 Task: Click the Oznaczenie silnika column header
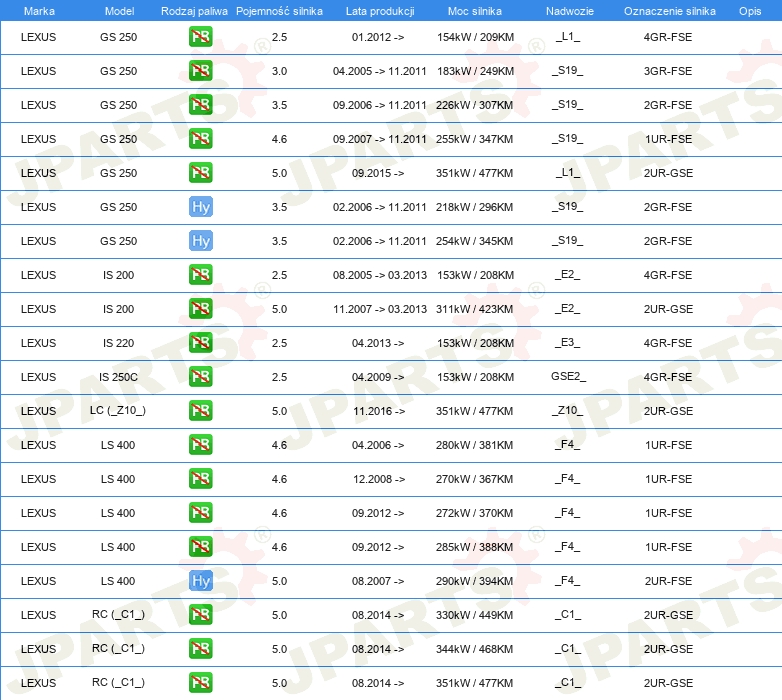pyautogui.click(x=669, y=11)
